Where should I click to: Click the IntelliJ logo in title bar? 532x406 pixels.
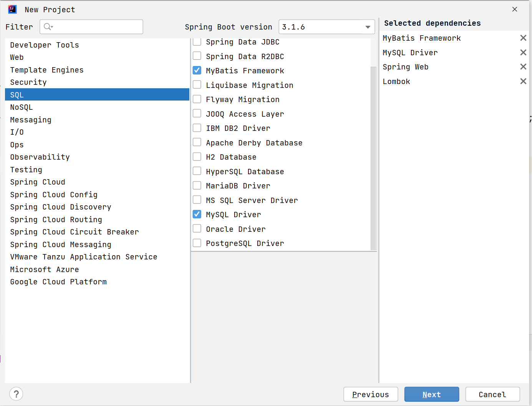point(12,10)
